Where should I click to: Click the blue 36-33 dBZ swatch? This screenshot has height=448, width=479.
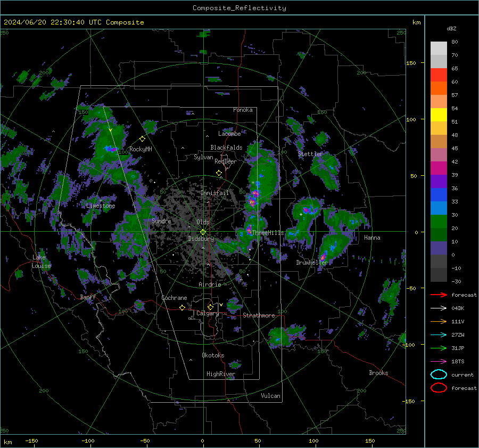[439, 195]
